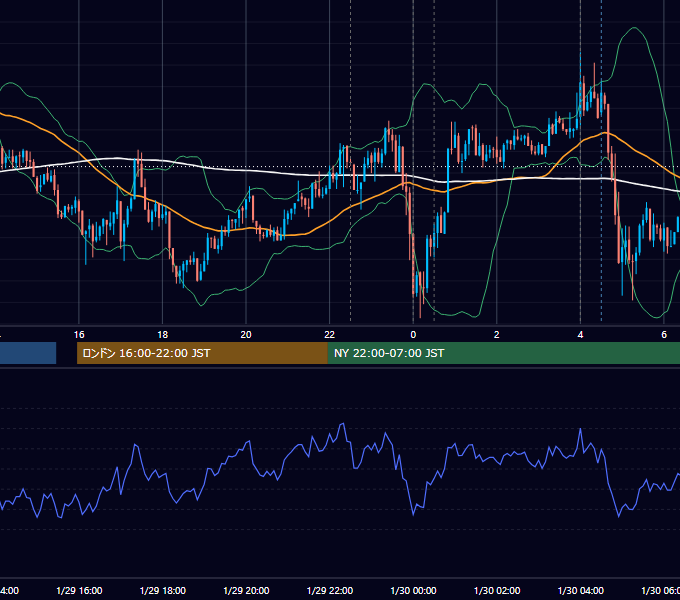Click the 4 hour label on the price chart axis
The image size is (680, 600).
pos(580,335)
